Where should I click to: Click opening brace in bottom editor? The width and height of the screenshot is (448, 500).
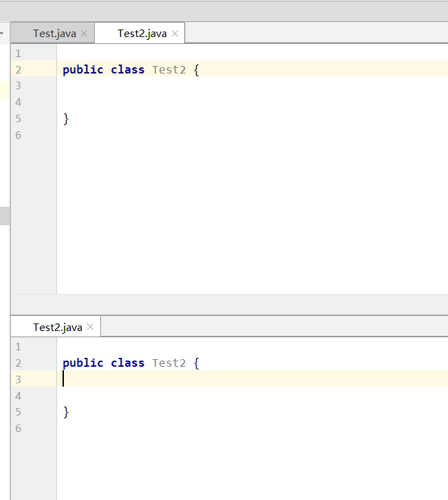(x=197, y=363)
